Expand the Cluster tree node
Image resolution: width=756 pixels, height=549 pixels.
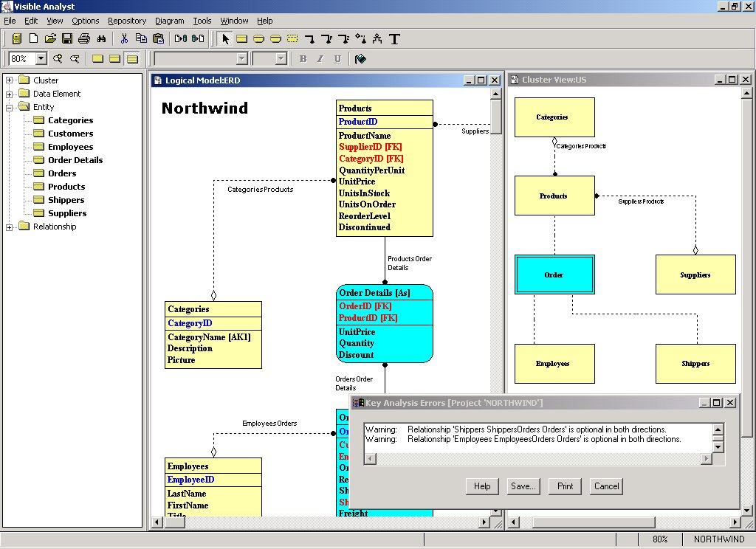click(10, 80)
